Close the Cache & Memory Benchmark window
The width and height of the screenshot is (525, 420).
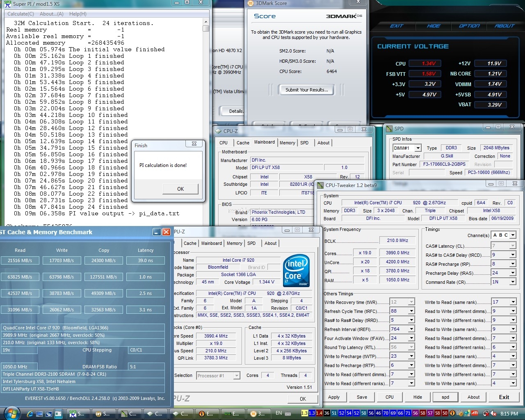click(x=166, y=232)
